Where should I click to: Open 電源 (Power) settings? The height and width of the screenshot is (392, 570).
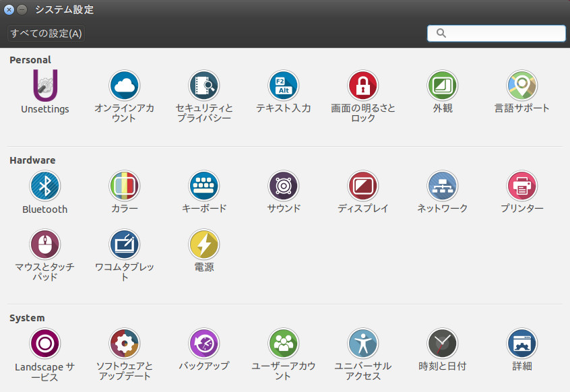click(x=203, y=244)
